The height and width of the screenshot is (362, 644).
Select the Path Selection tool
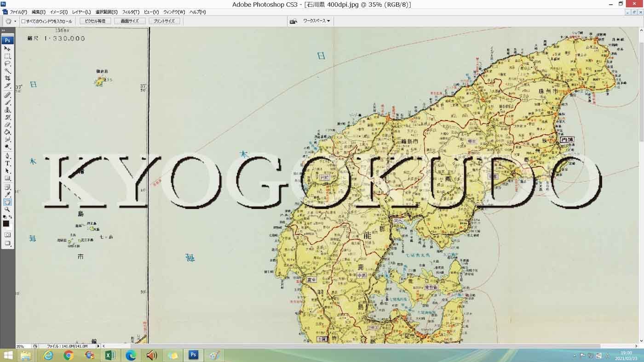pyautogui.click(x=7, y=170)
